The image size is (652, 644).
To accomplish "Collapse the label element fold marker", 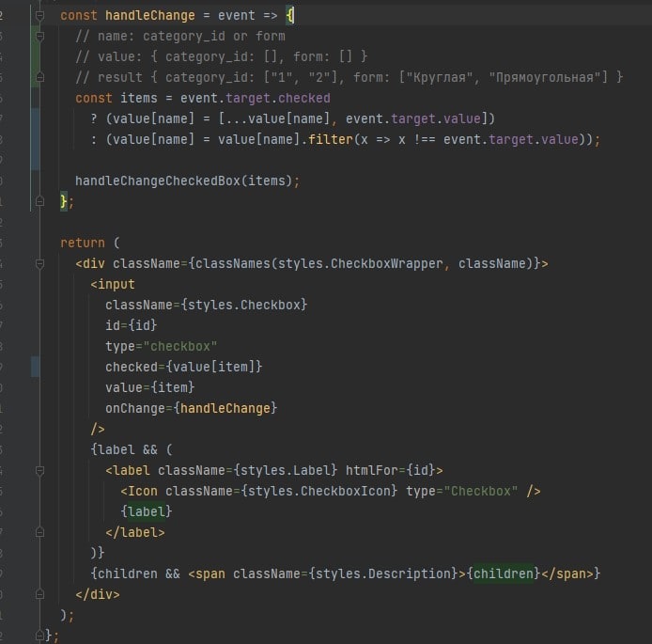I will (39, 470).
